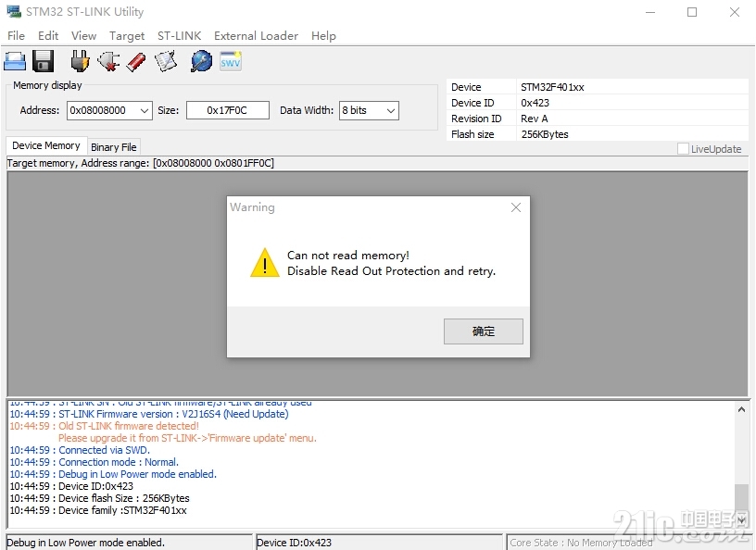Expand the Address dropdown arrow
Image resolution: width=756 pixels, height=550 pixels.
pos(145,110)
